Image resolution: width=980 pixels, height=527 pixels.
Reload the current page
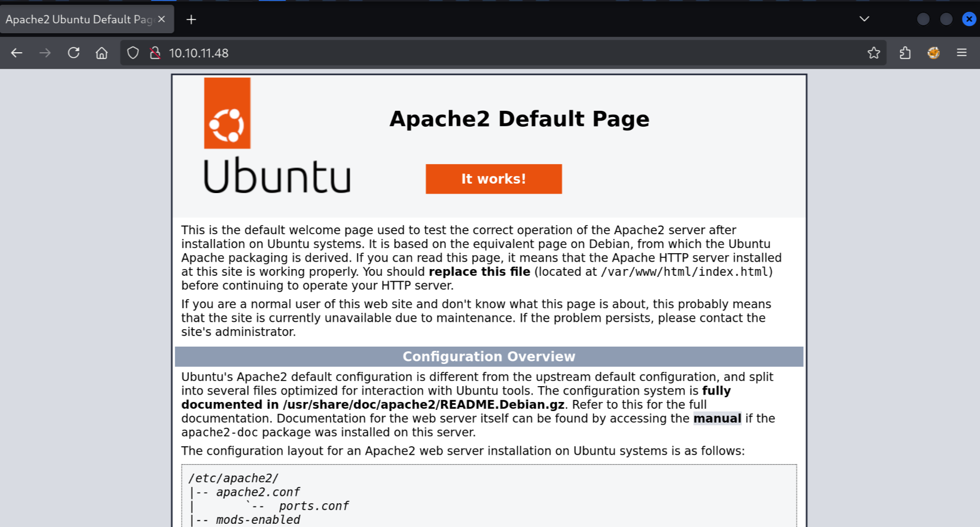[74, 53]
